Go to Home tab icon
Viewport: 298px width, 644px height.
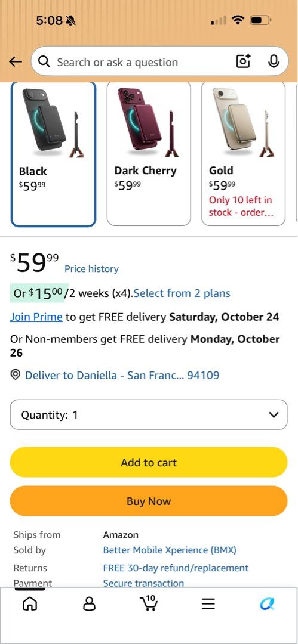tap(30, 603)
